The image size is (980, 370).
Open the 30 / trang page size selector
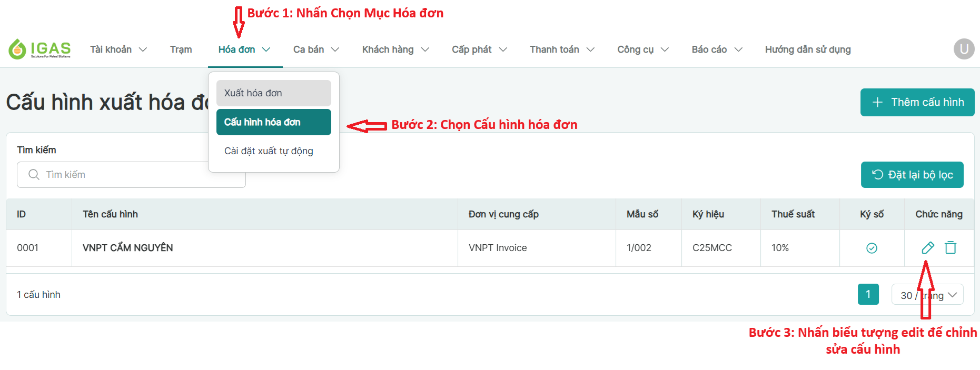click(927, 295)
